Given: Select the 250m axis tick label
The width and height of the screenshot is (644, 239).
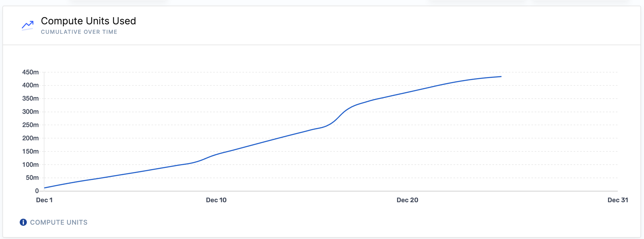Looking at the screenshot, I should coord(30,125).
